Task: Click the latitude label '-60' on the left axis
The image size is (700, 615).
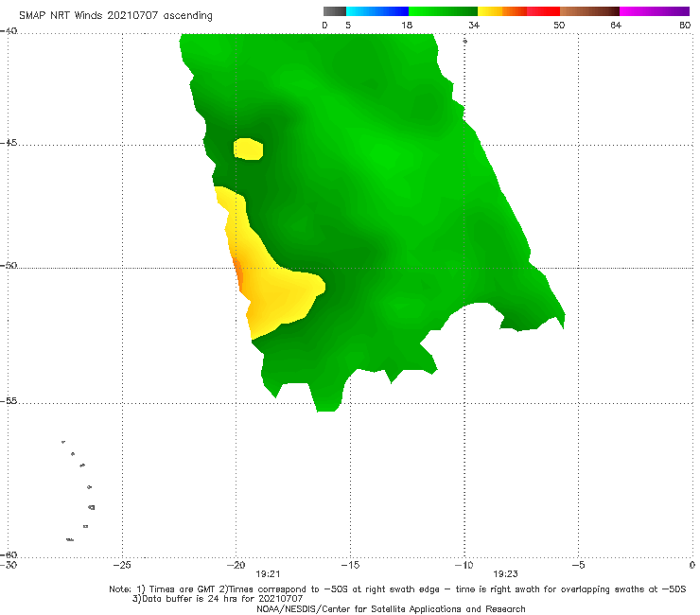Action: pyautogui.click(x=9, y=554)
